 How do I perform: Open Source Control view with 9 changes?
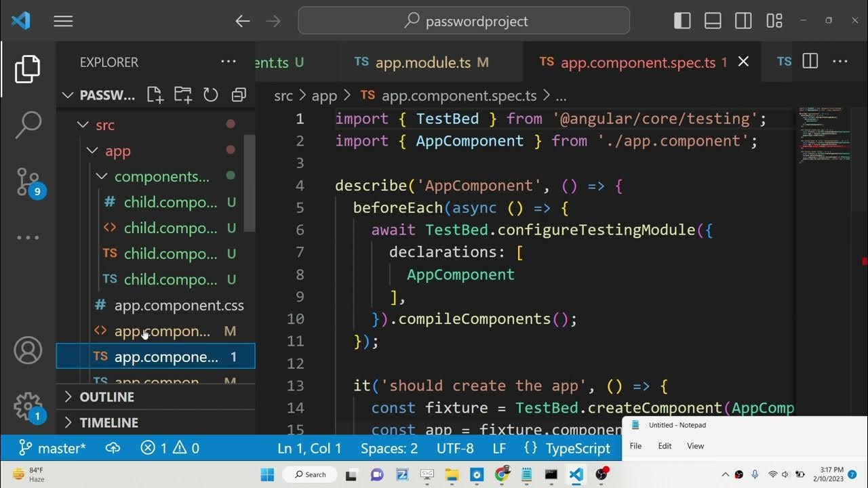click(28, 182)
